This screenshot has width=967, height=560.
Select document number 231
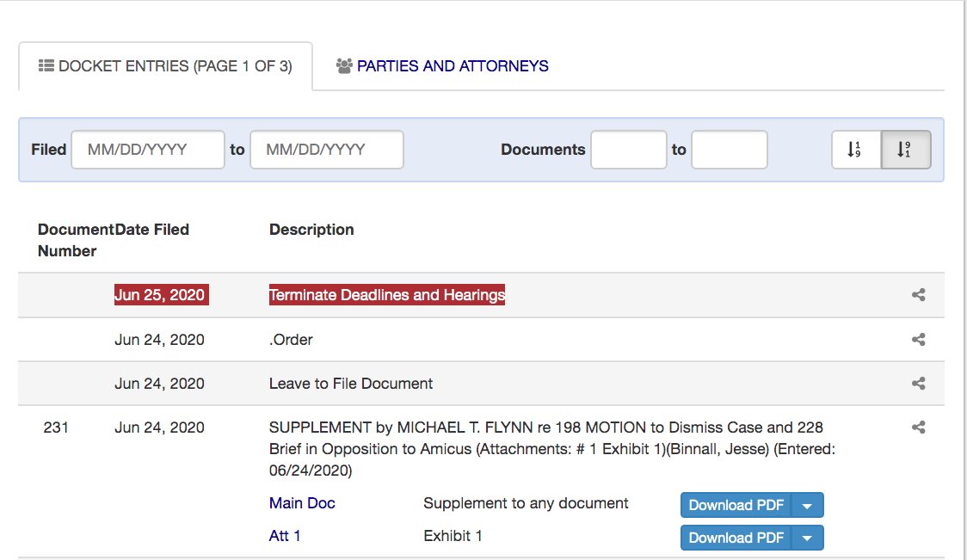coord(56,428)
